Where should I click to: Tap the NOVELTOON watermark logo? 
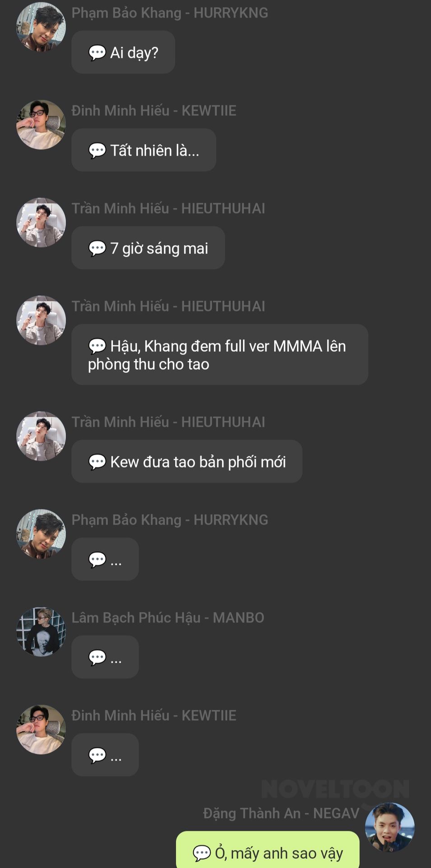pos(335,789)
